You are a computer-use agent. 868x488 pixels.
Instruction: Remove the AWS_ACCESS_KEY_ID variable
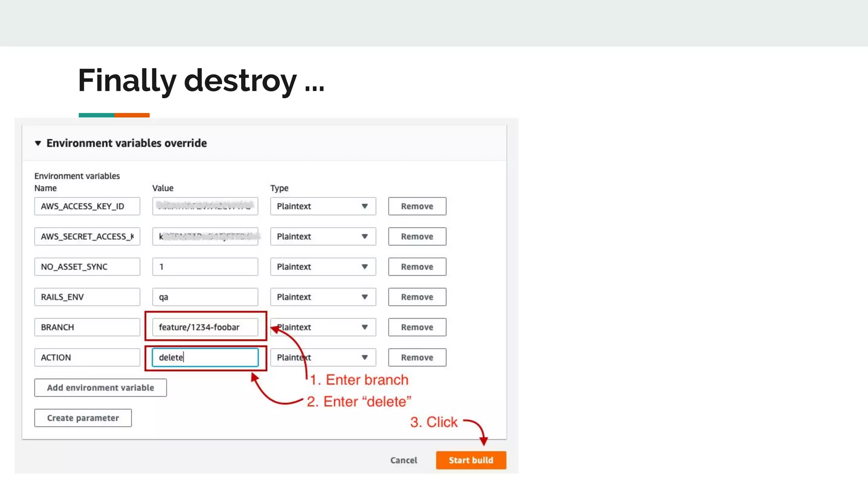(417, 206)
